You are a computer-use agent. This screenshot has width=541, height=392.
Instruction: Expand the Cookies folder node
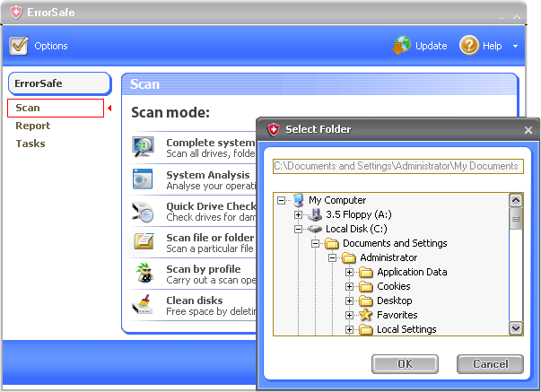click(x=349, y=286)
